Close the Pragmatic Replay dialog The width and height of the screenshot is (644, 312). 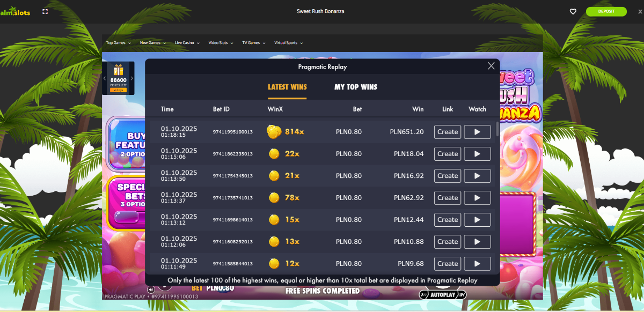tap(491, 66)
